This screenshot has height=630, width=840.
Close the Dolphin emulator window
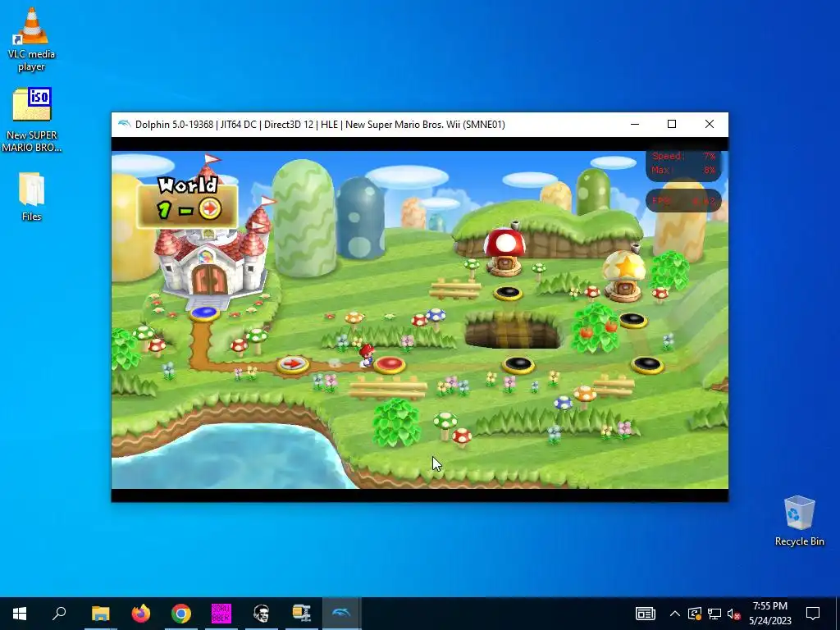[710, 125]
